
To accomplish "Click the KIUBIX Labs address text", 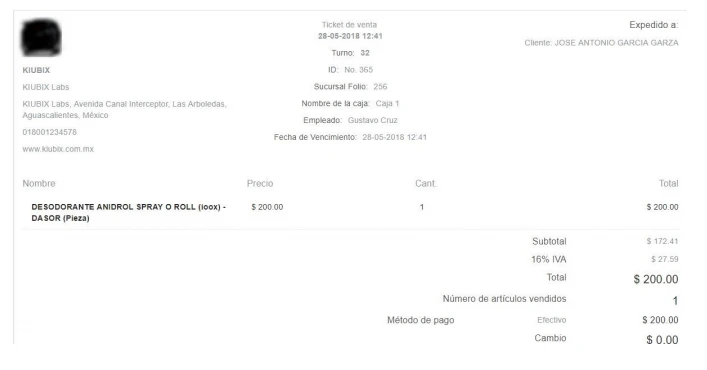I will point(124,110).
